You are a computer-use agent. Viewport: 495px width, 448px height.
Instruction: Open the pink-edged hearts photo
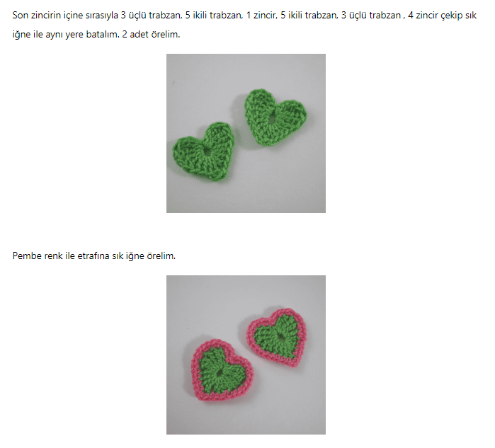[x=246, y=355]
